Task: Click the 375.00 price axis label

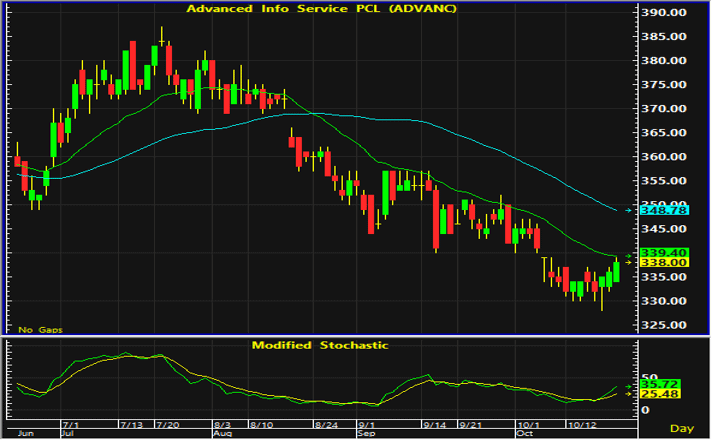Action: [x=663, y=84]
